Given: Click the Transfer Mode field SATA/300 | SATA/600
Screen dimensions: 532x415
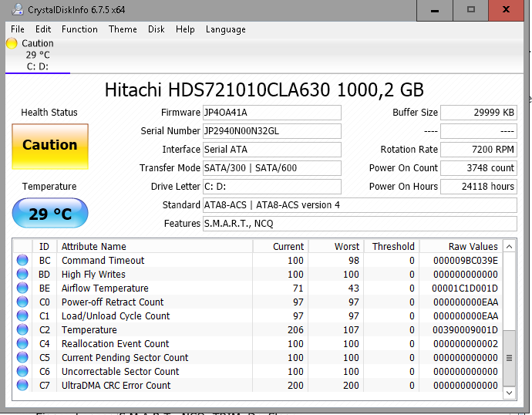Looking at the screenshot, I should (x=272, y=168).
